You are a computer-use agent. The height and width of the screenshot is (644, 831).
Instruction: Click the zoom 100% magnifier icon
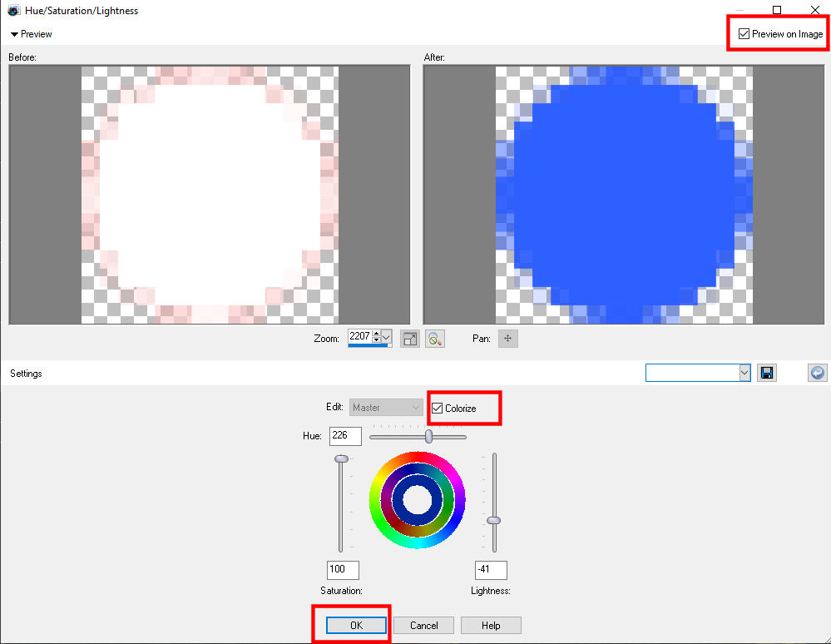(x=434, y=339)
